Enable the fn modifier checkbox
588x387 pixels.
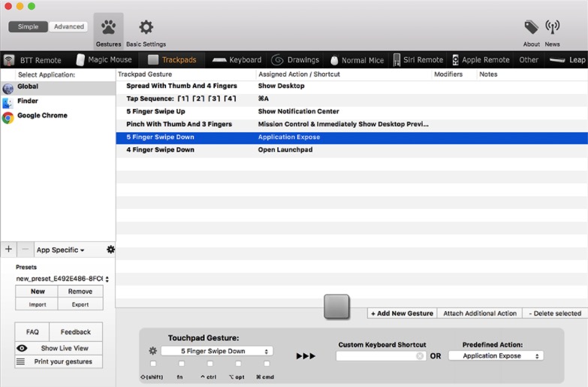pyautogui.click(x=182, y=364)
